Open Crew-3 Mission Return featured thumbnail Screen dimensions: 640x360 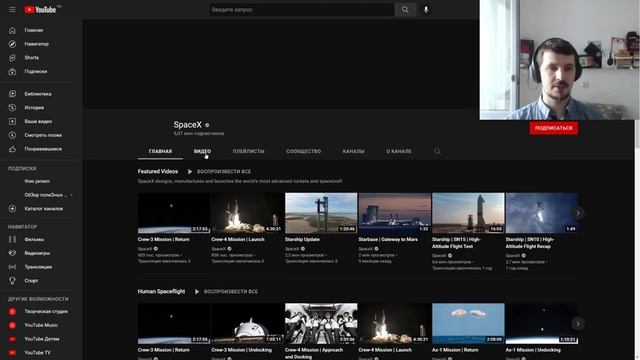[x=173, y=213]
